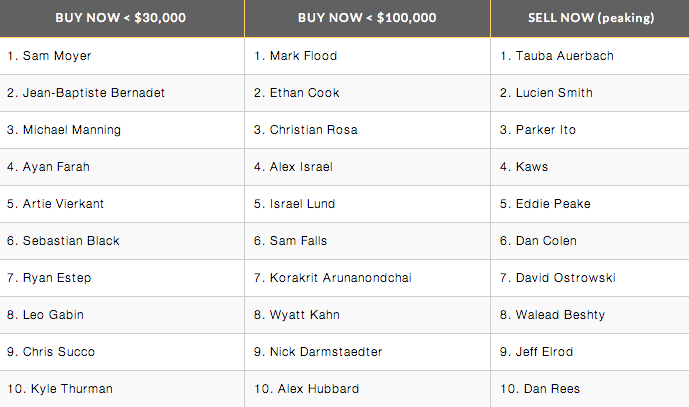The width and height of the screenshot is (689, 407).
Task: Click the Artie Vierkant cell
Action: (55, 204)
